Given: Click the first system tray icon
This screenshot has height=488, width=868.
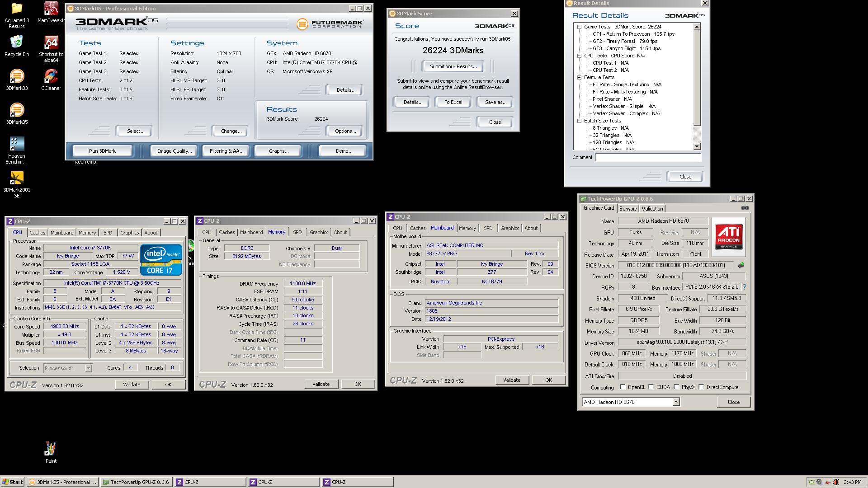Looking at the screenshot, I should pyautogui.click(x=811, y=482).
